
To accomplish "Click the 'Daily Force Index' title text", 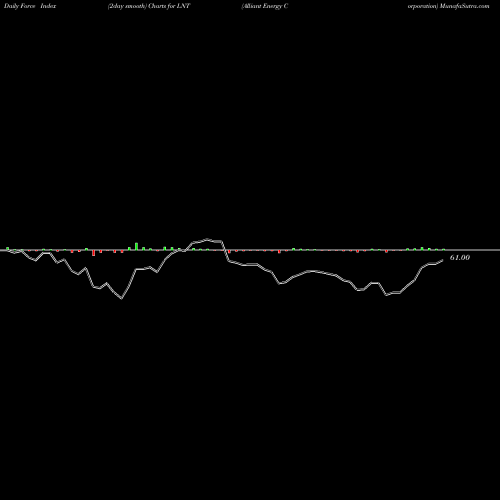I will (x=30, y=6).
